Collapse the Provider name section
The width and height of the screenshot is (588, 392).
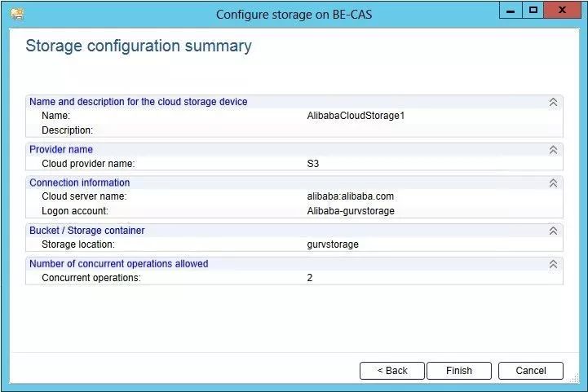tap(553, 150)
